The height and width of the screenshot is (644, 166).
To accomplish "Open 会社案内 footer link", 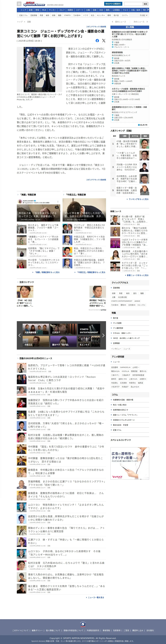I will point(150,631).
